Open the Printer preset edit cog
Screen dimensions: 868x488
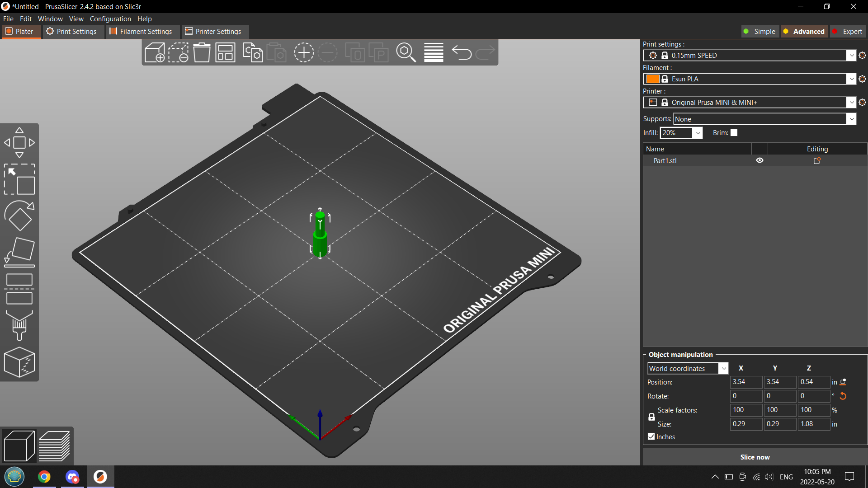[862, 103]
